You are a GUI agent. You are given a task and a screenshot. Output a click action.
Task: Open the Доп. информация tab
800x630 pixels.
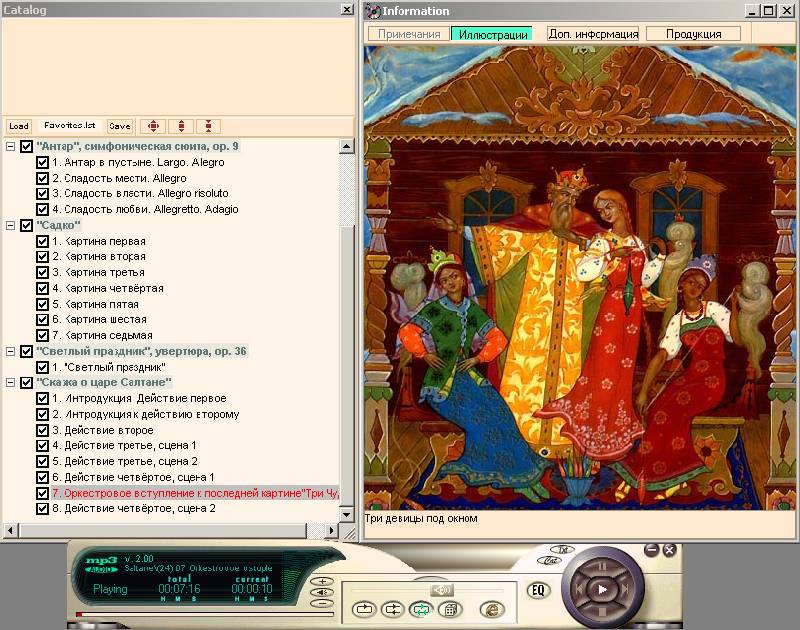click(593, 34)
